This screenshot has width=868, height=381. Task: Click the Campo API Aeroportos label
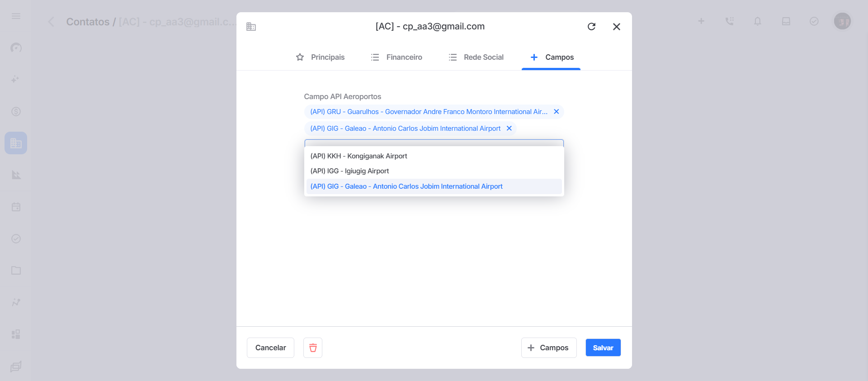342,97
